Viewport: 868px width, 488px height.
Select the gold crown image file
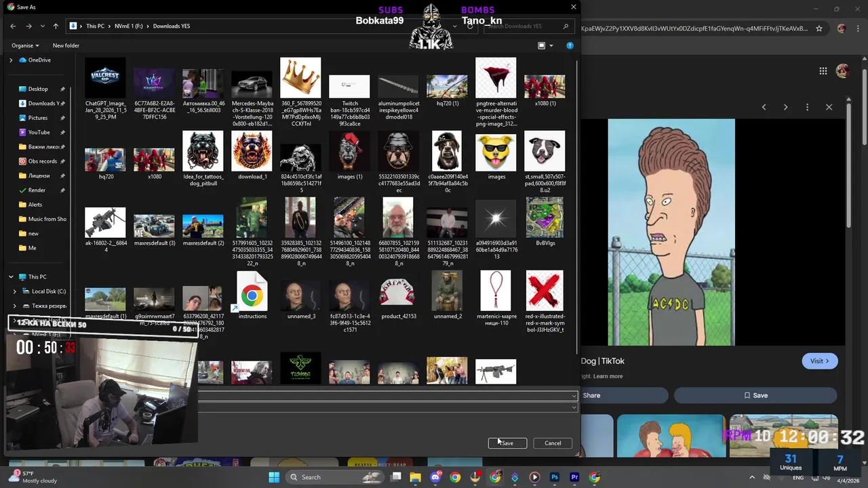pyautogui.click(x=300, y=92)
